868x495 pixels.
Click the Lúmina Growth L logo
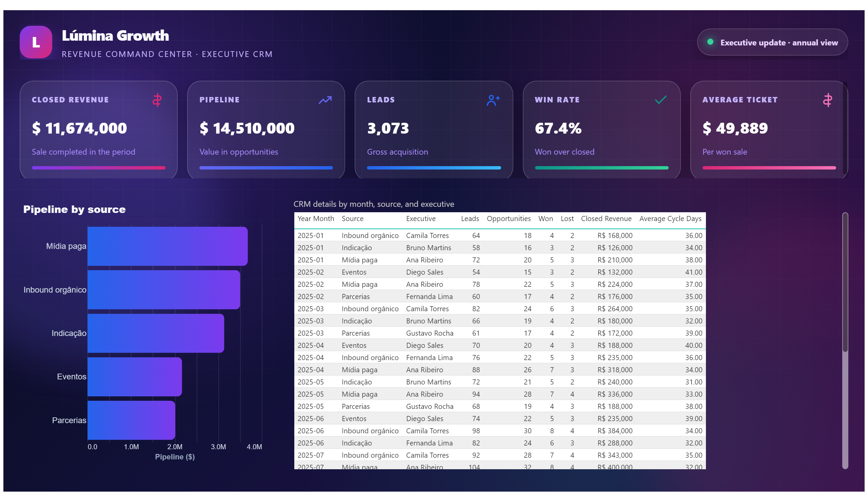pos(36,42)
